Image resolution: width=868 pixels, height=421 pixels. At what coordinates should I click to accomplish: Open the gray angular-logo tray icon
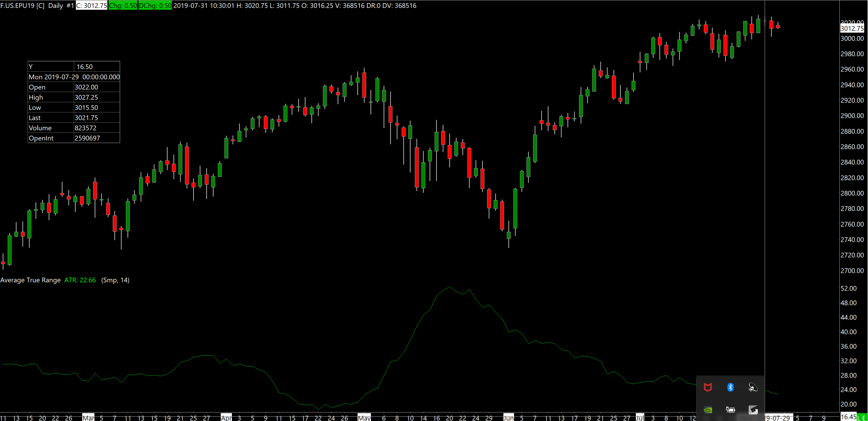[753, 410]
